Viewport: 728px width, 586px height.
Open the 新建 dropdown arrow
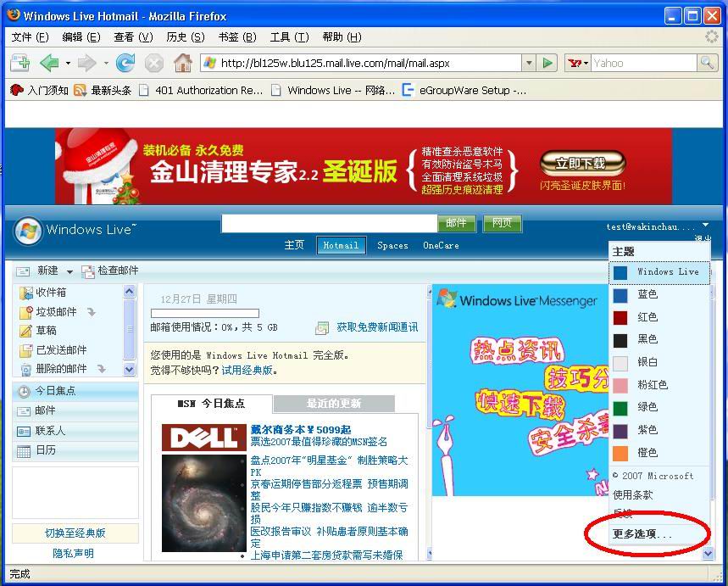(69, 271)
